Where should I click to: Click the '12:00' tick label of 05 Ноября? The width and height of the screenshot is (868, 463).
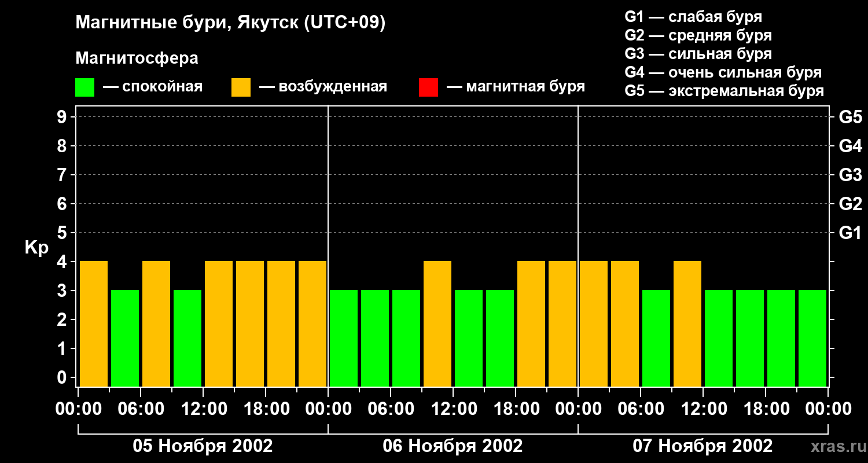(203, 409)
